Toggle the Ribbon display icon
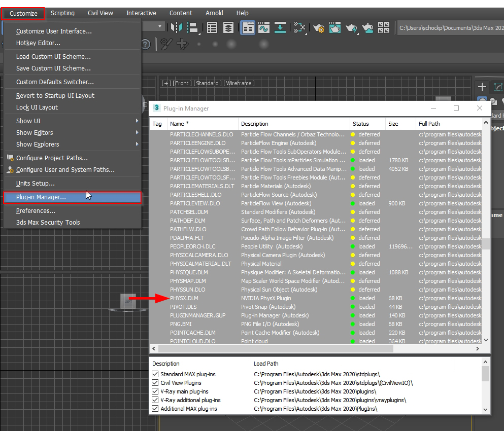504x431 pixels. 248,28
